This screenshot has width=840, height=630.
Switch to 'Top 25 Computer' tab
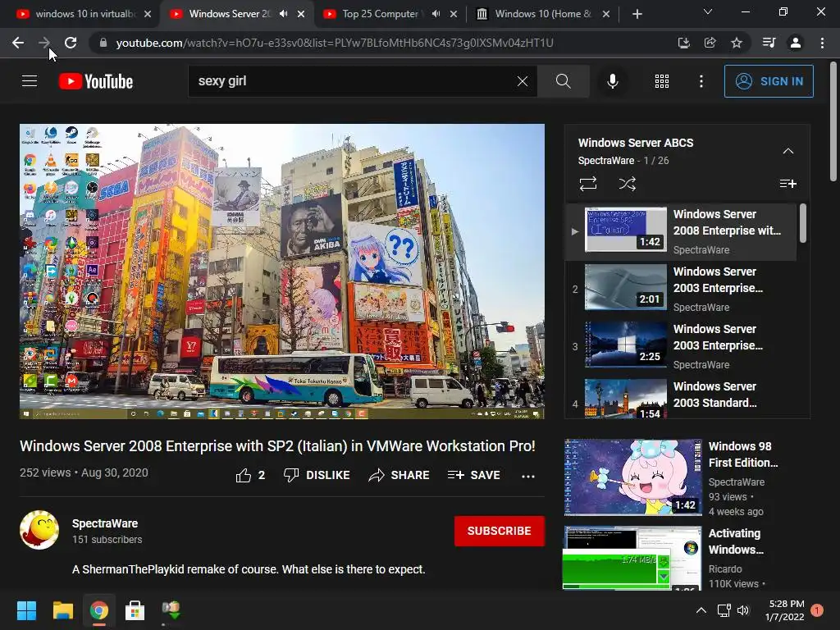coord(390,14)
